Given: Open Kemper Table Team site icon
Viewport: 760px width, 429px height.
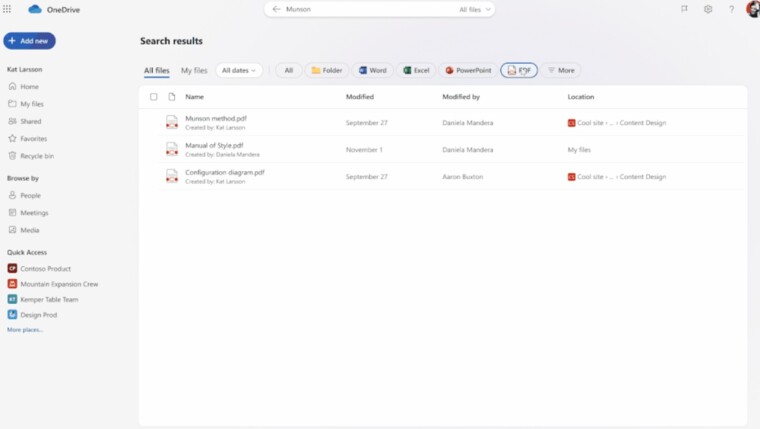Looking at the screenshot, I should [x=12, y=299].
